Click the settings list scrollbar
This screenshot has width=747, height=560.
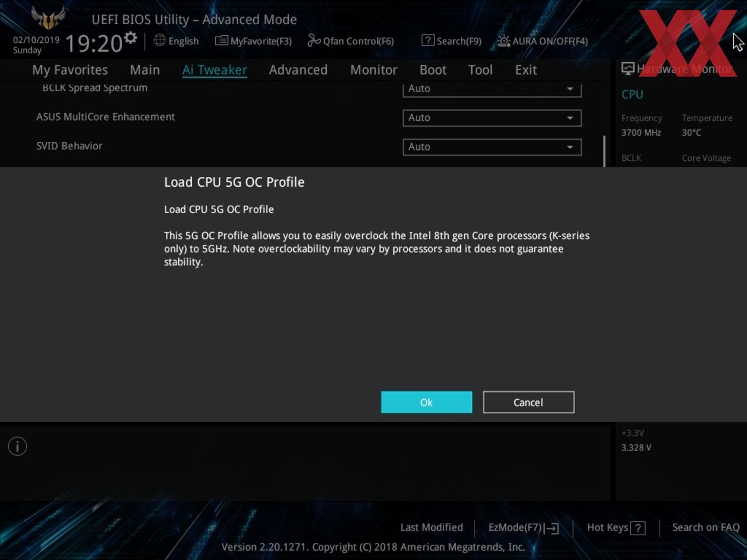(604, 151)
